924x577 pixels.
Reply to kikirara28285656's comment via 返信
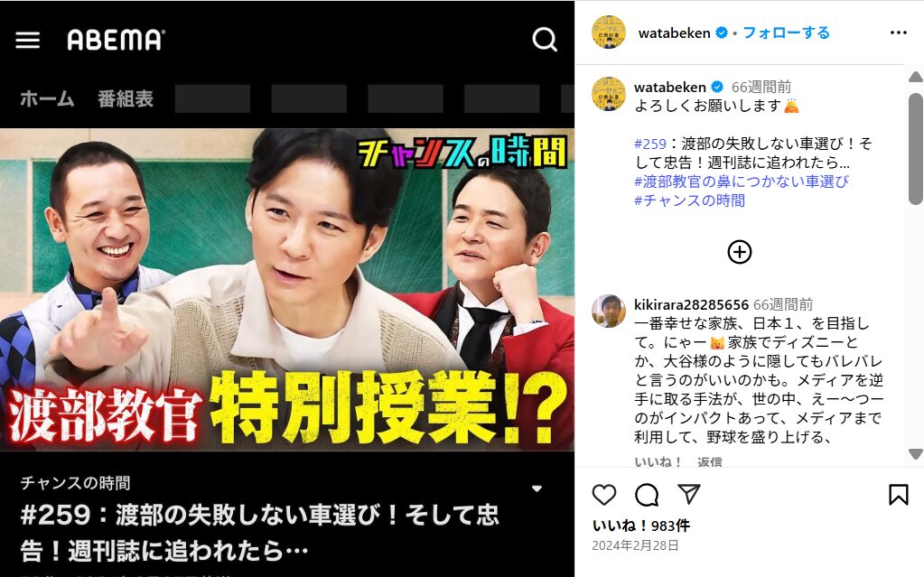click(x=710, y=461)
